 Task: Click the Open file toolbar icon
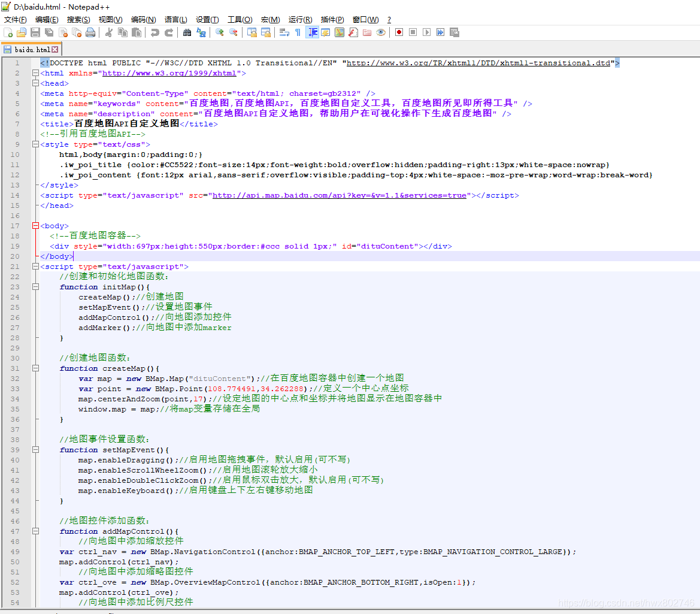tap(22, 32)
